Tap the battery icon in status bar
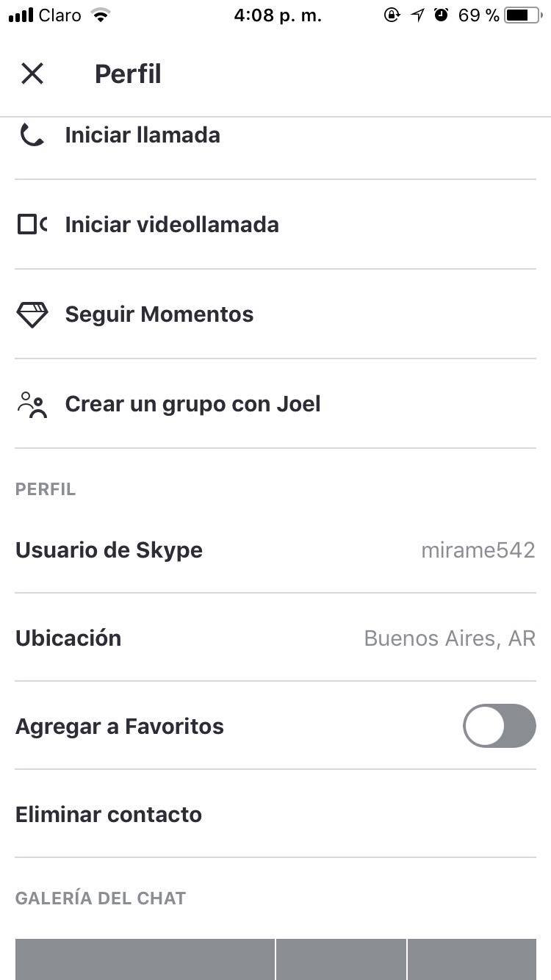The height and width of the screenshot is (980, 551). pyautogui.click(x=524, y=15)
